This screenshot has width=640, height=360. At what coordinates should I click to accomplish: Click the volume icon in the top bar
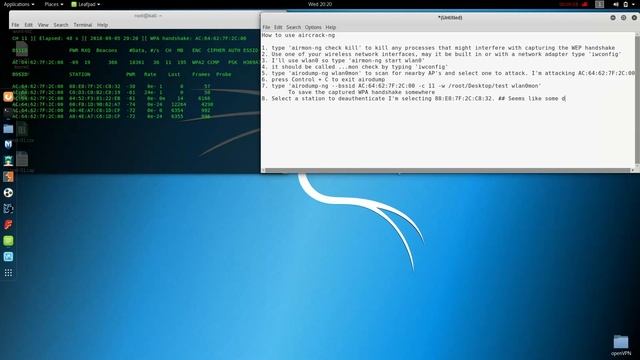point(616,4)
